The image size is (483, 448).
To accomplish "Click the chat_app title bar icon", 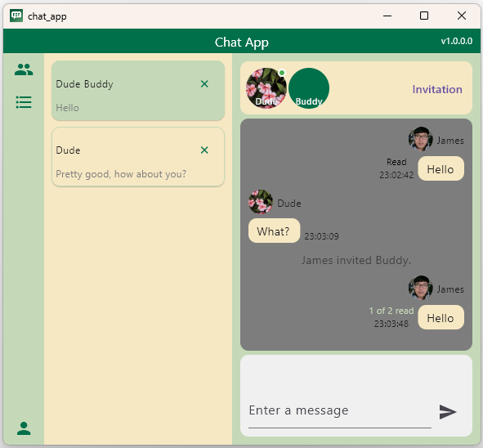I will (x=16, y=16).
